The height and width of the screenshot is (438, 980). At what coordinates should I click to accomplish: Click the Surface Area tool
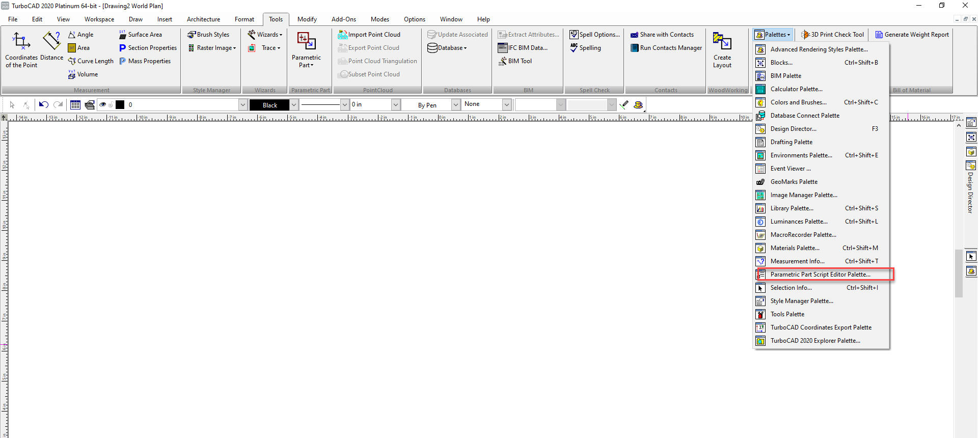tap(141, 35)
